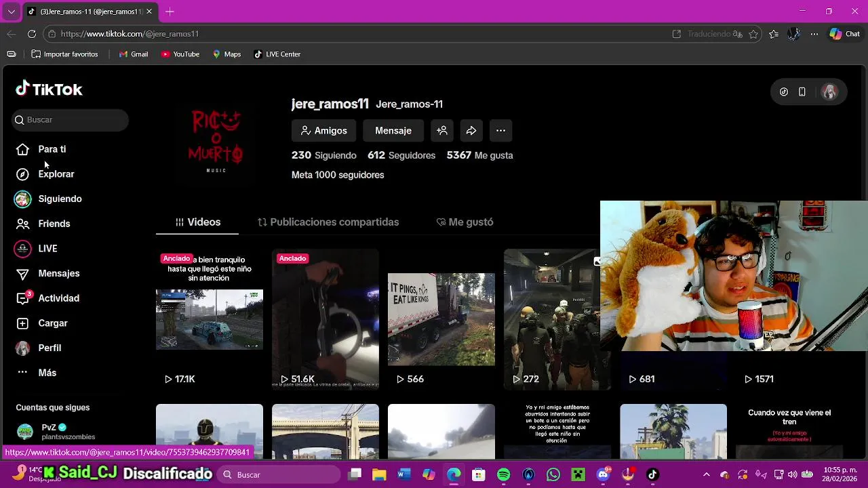Viewport: 868px width, 488px height.
Task: Reload the page with refresh icon
Action: [x=32, y=34]
